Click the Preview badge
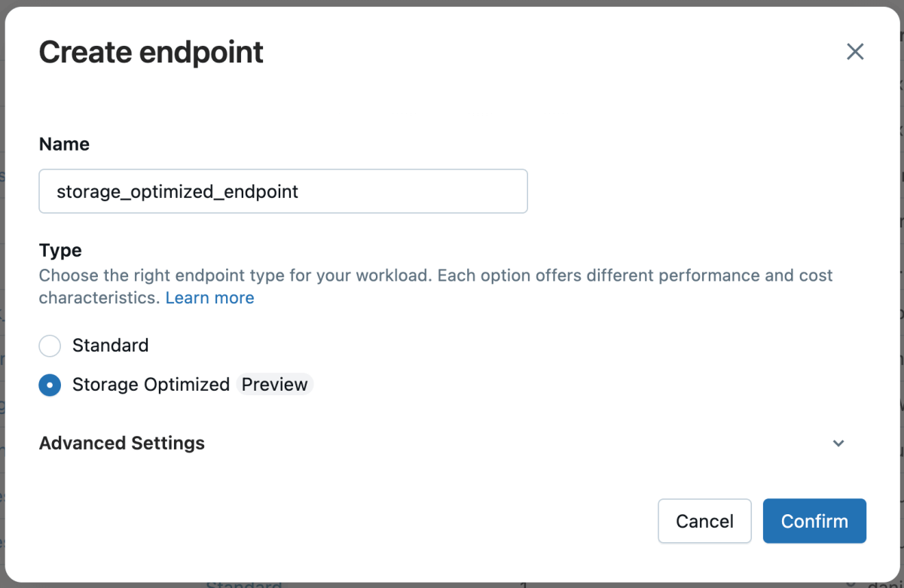Image resolution: width=904 pixels, height=588 pixels. tap(274, 385)
